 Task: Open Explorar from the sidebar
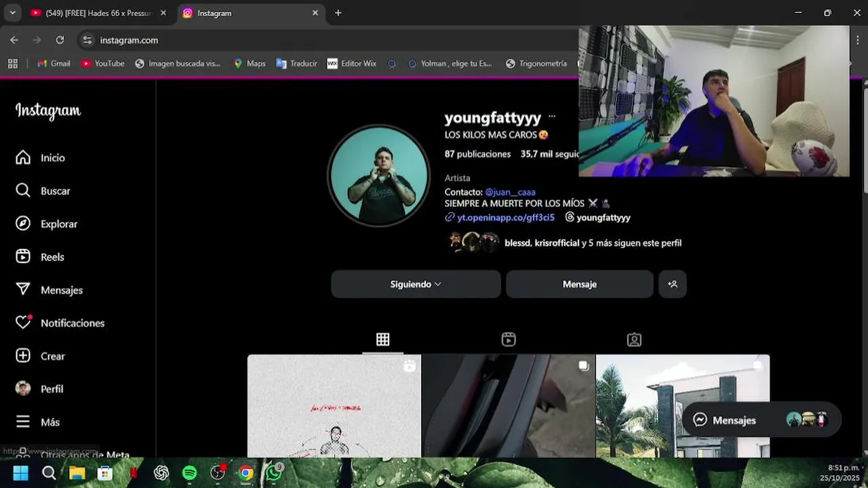pos(46,224)
